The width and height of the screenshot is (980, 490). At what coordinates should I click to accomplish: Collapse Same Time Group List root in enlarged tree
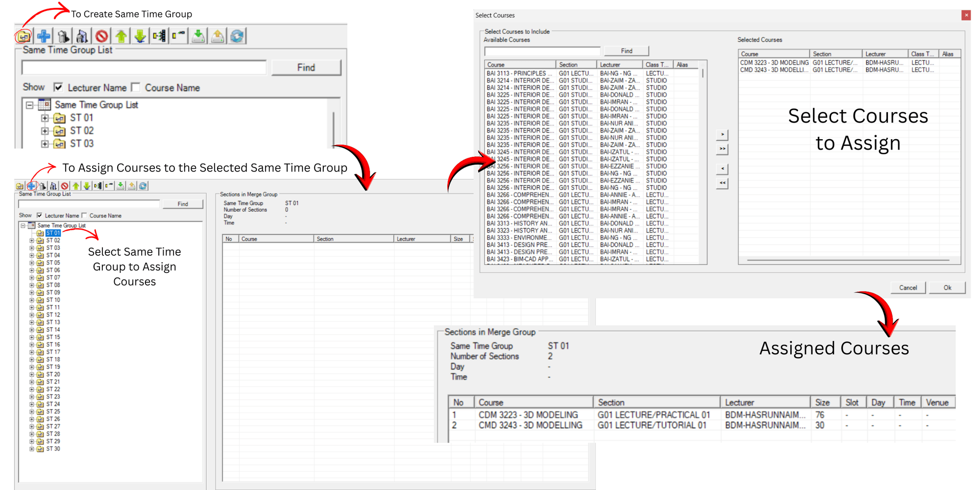[x=29, y=105]
